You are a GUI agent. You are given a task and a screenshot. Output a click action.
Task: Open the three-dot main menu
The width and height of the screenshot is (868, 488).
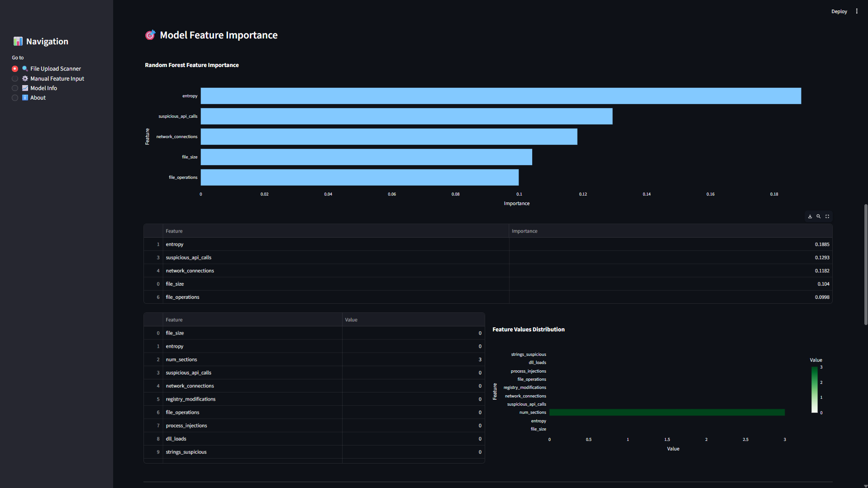[x=857, y=11]
